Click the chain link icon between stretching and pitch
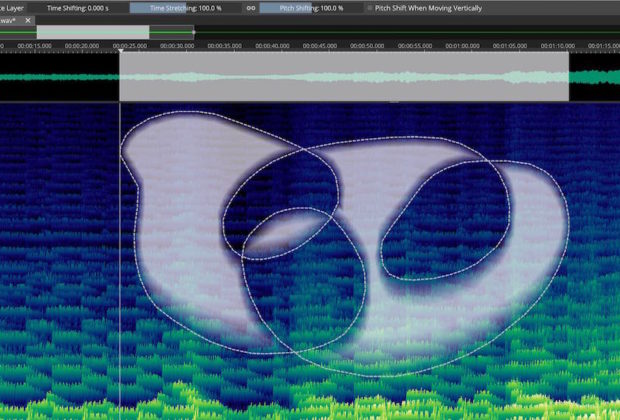The image size is (620, 420). [x=251, y=8]
